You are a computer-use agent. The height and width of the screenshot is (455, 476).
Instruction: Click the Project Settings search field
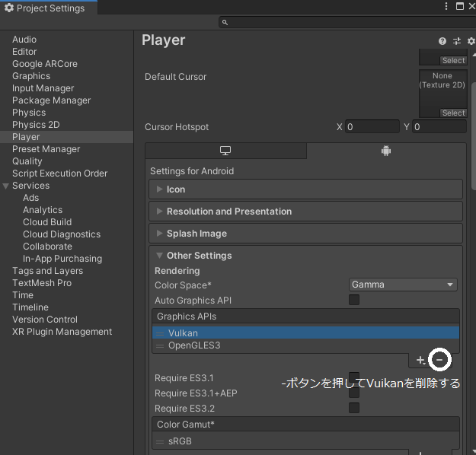click(x=347, y=23)
